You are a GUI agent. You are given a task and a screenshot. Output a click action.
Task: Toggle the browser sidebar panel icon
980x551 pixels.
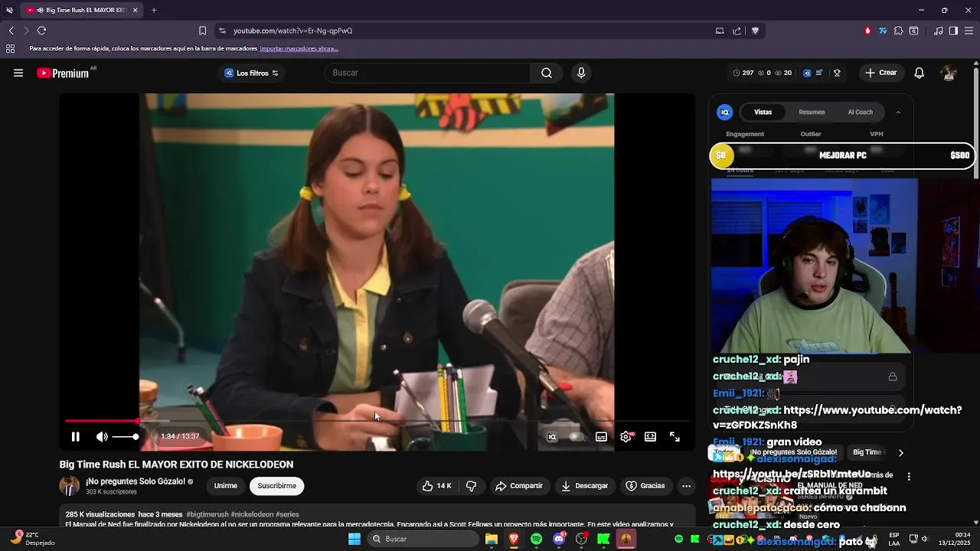pos(953,31)
